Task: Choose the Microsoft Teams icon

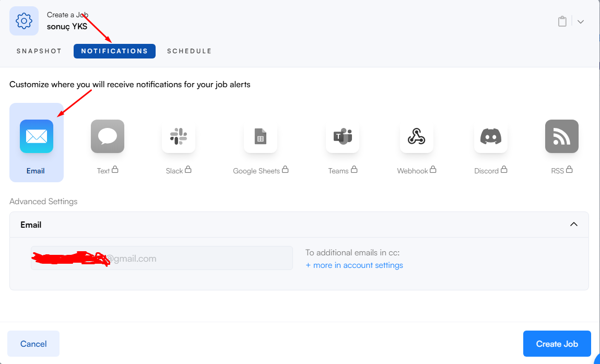Action: click(343, 137)
